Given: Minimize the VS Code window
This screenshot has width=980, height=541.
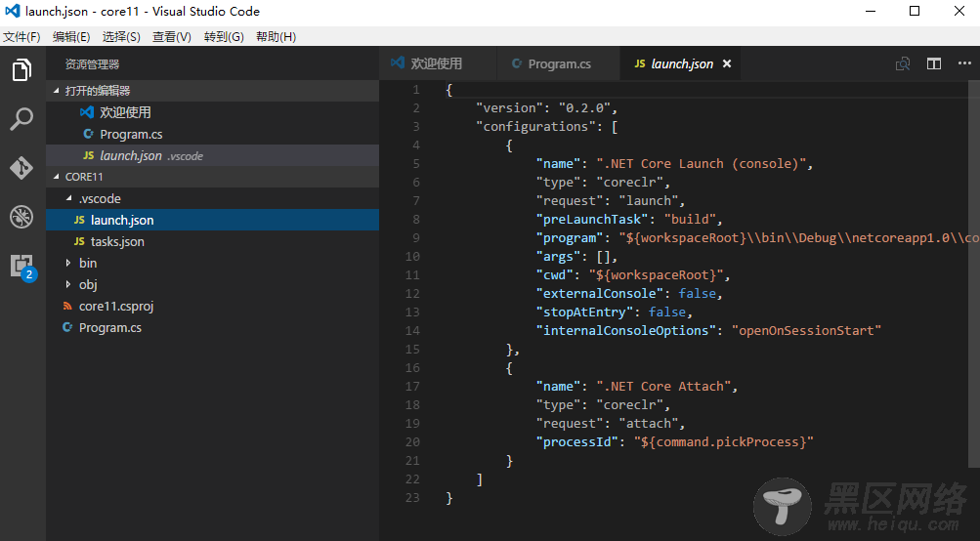Looking at the screenshot, I should pos(870,12).
